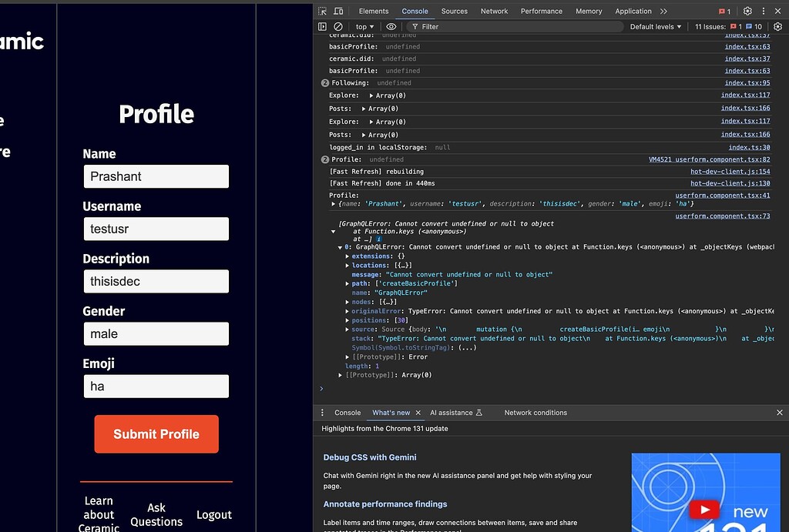Viewport: 789px width, 532px height.
Task: Show the console sidebar
Action: tap(322, 26)
